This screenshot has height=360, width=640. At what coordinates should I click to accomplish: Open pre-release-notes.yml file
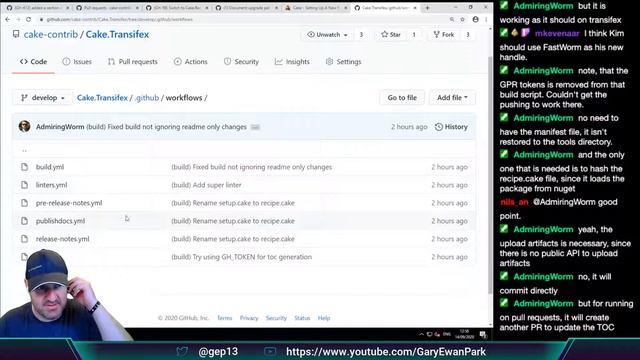(69, 203)
